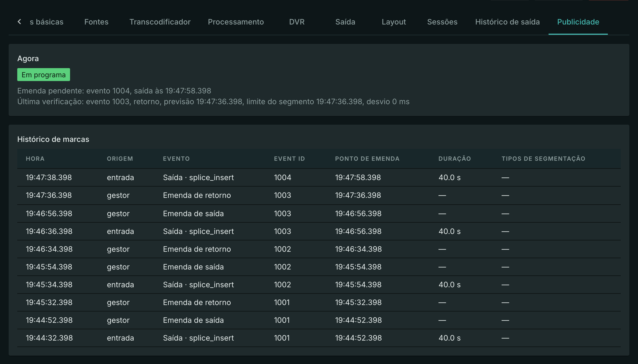Click the EVENT ID column header
Viewport: 638px width, 364px height.
(289, 159)
